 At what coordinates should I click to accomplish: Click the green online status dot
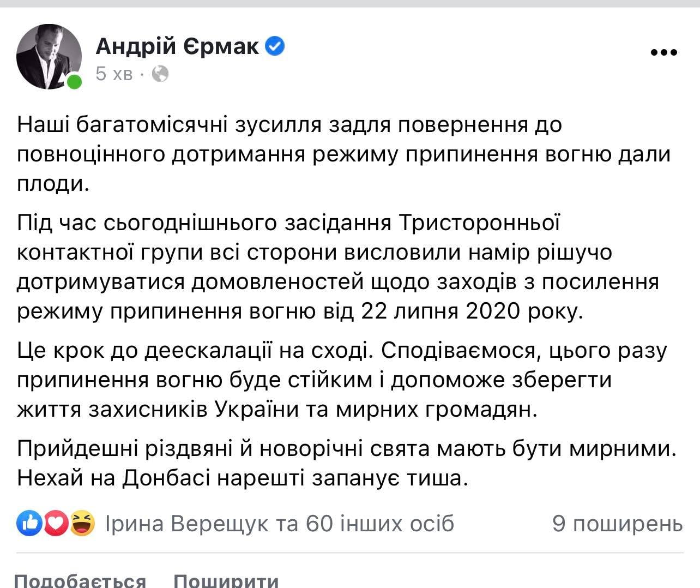pos(74,82)
